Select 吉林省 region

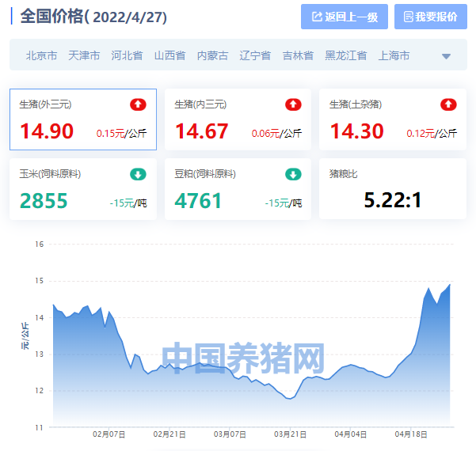pyautogui.click(x=298, y=55)
